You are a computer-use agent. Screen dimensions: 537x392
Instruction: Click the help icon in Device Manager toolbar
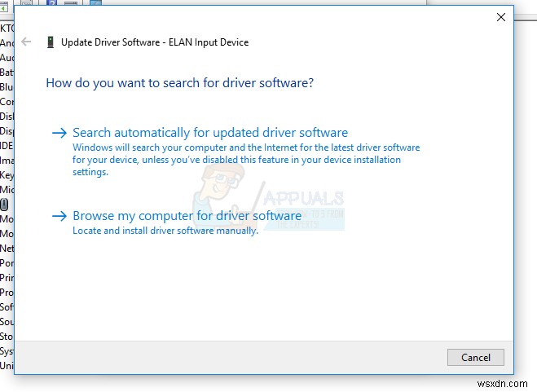51,2
